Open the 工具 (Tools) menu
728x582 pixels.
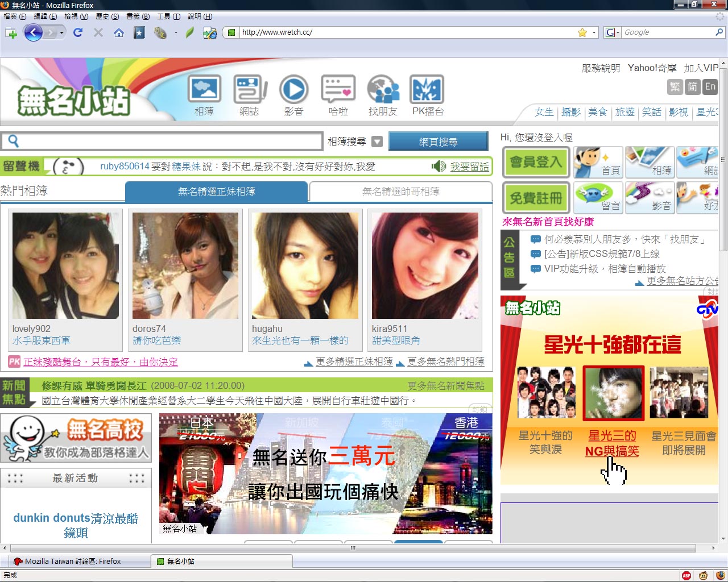coord(168,16)
